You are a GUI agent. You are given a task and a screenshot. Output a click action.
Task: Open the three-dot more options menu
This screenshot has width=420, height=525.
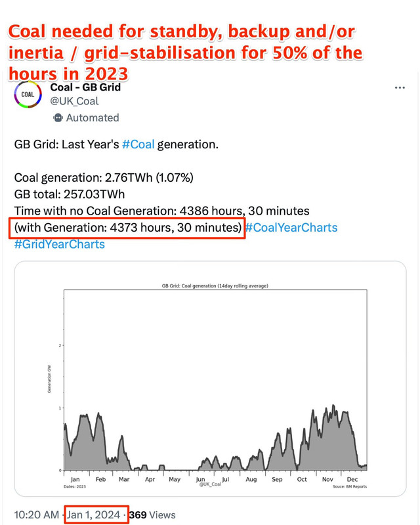click(x=399, y=88)
